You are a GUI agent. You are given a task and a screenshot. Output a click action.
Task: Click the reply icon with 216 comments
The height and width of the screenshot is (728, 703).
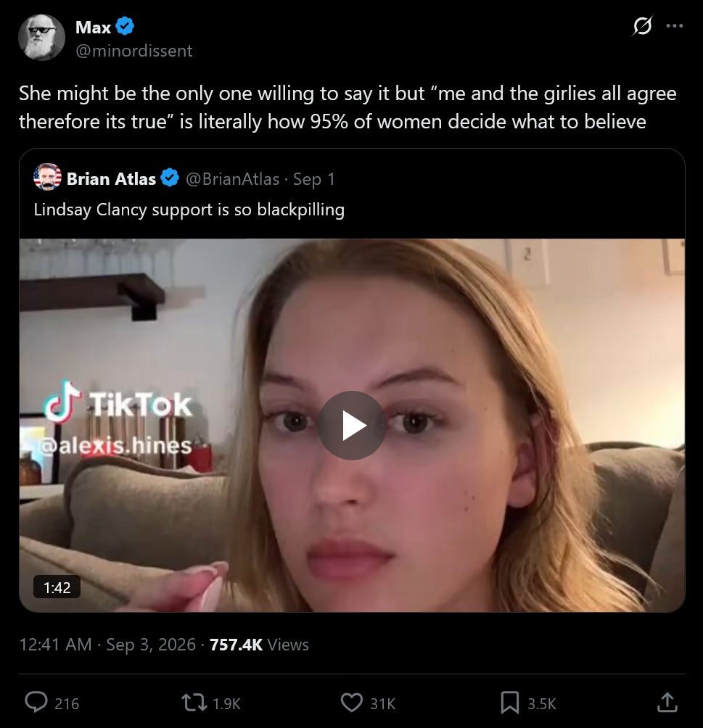52,703
